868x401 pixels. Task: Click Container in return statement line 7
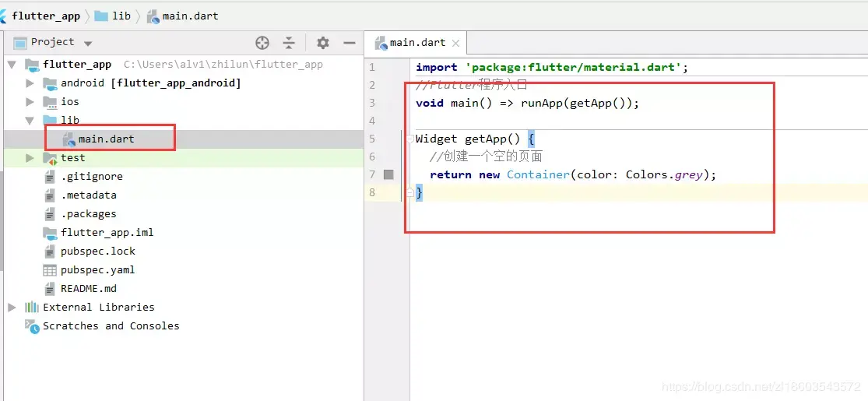point(538,175)
